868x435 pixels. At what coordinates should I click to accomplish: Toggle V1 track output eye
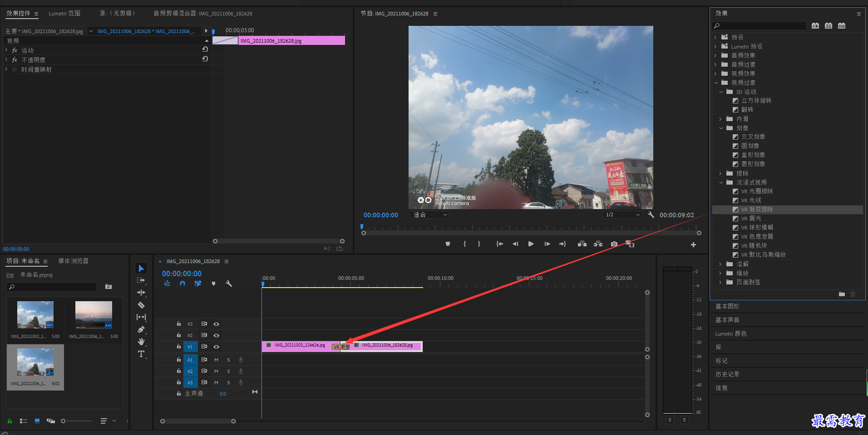(217, 347)
